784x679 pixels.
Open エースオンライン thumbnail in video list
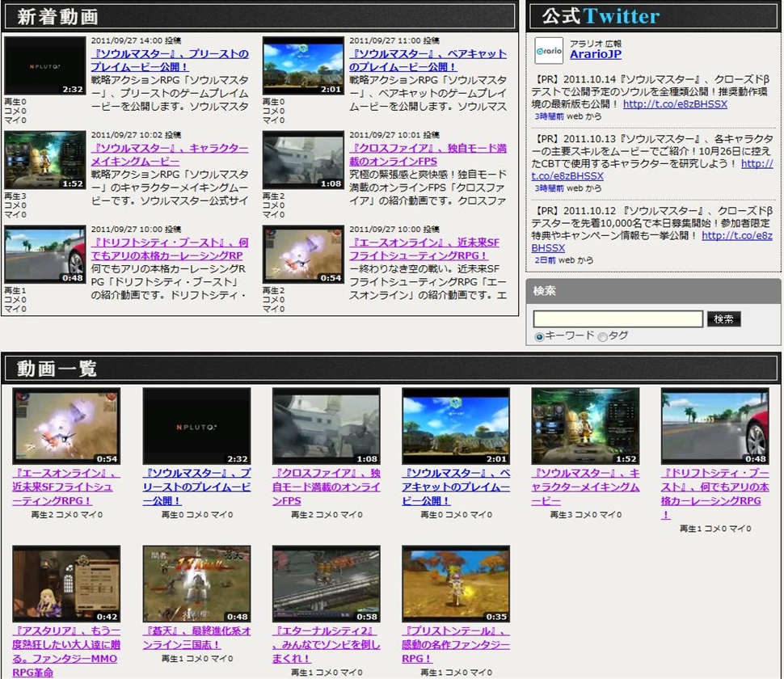66,426
